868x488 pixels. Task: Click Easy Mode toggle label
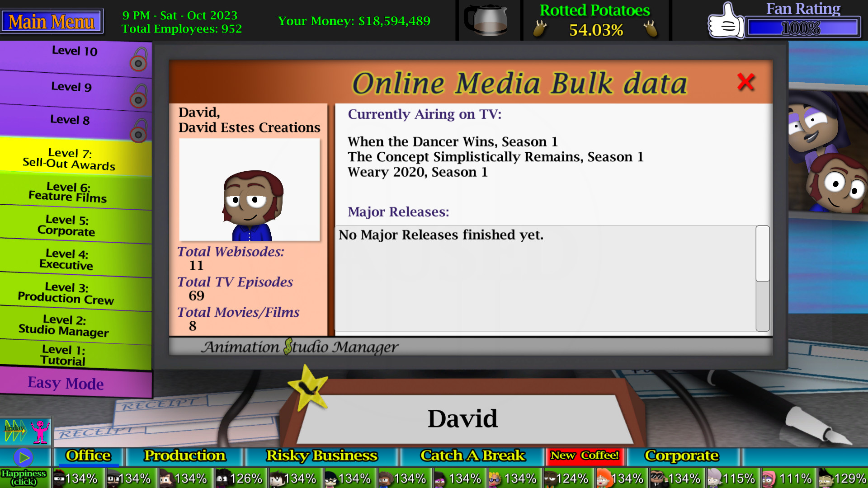[66, 384]
